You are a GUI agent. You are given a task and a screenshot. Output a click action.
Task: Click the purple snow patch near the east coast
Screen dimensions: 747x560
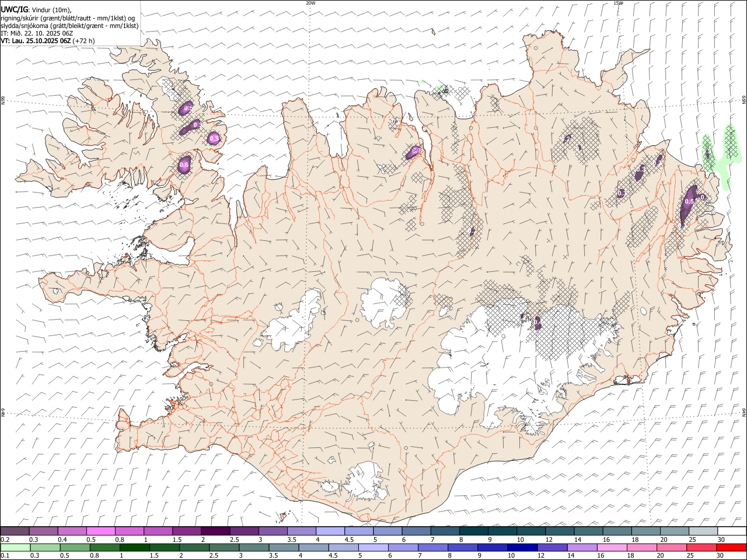(x=689, y=202)
